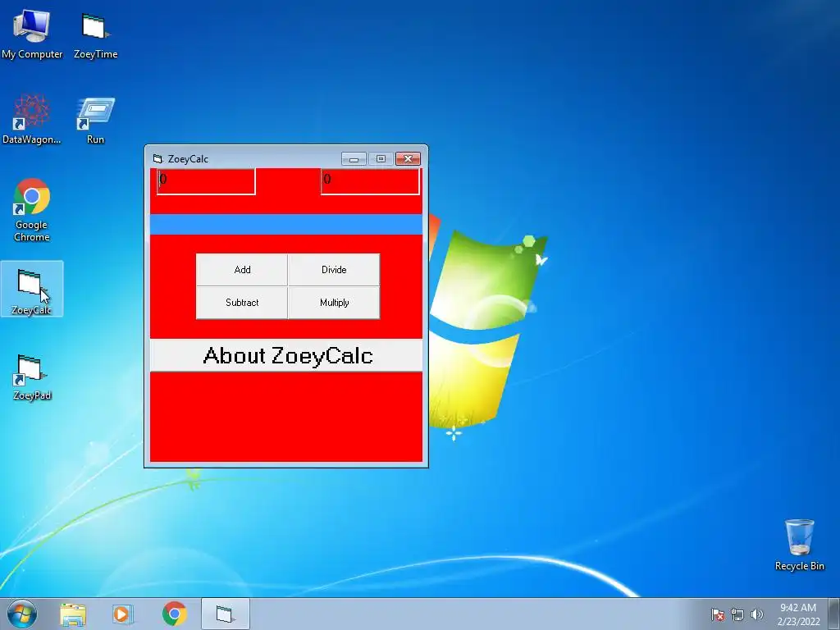840x630 pixels.
Task: Minimize the ZoeyCalc window
Action: pyautogui.click(x=354, y=158)
